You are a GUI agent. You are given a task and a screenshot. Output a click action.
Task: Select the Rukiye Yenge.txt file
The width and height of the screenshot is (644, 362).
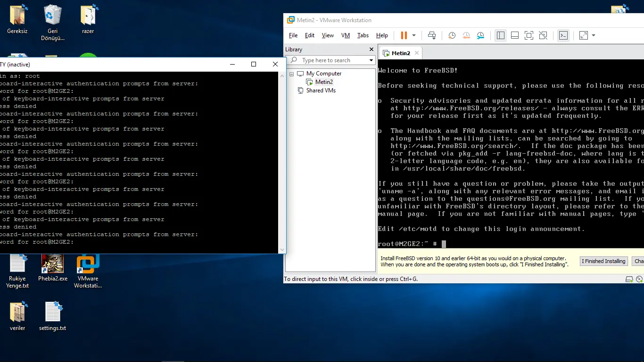tap(17, 271)
